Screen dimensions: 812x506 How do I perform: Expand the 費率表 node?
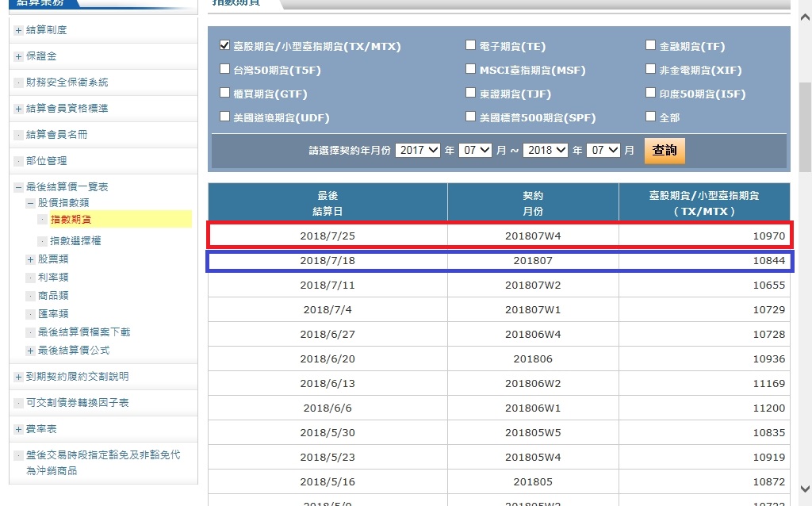pos(19,429)
